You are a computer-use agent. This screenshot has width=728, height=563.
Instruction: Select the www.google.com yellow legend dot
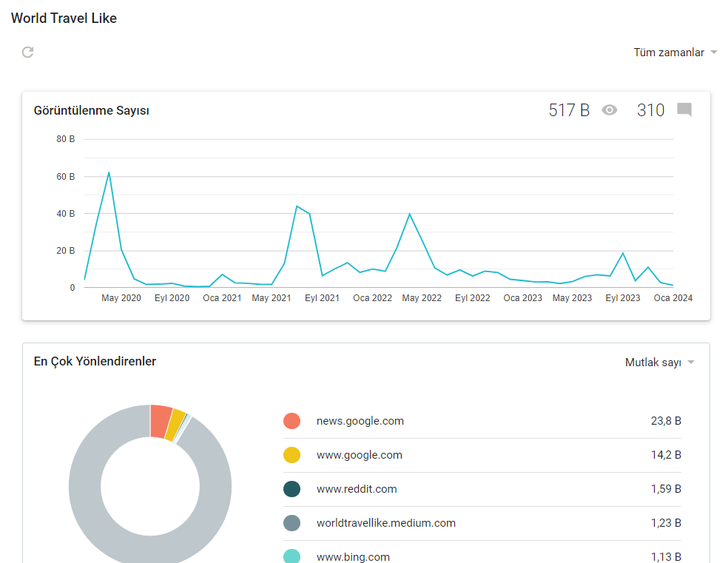pos(291,455)
